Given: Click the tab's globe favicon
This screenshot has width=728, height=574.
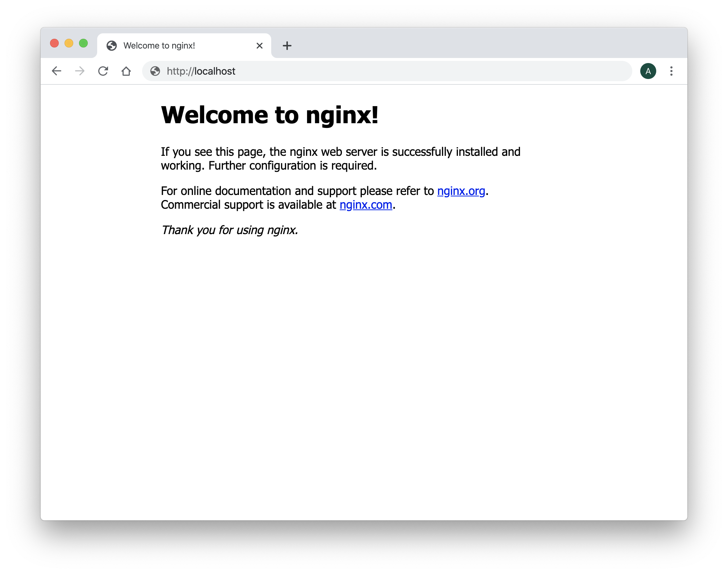Looking at the screenshot, I should click(x=112, y=46).
